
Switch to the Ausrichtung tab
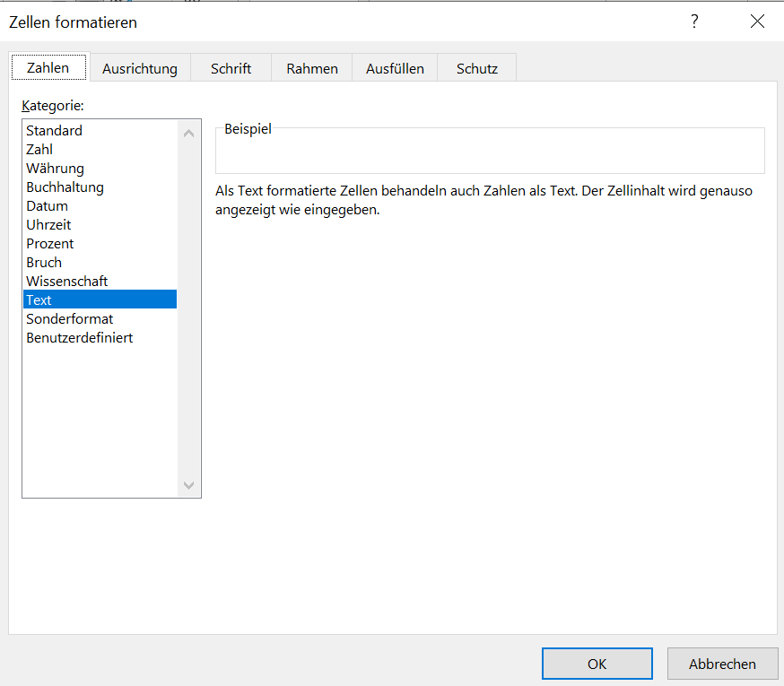(139, 68)
